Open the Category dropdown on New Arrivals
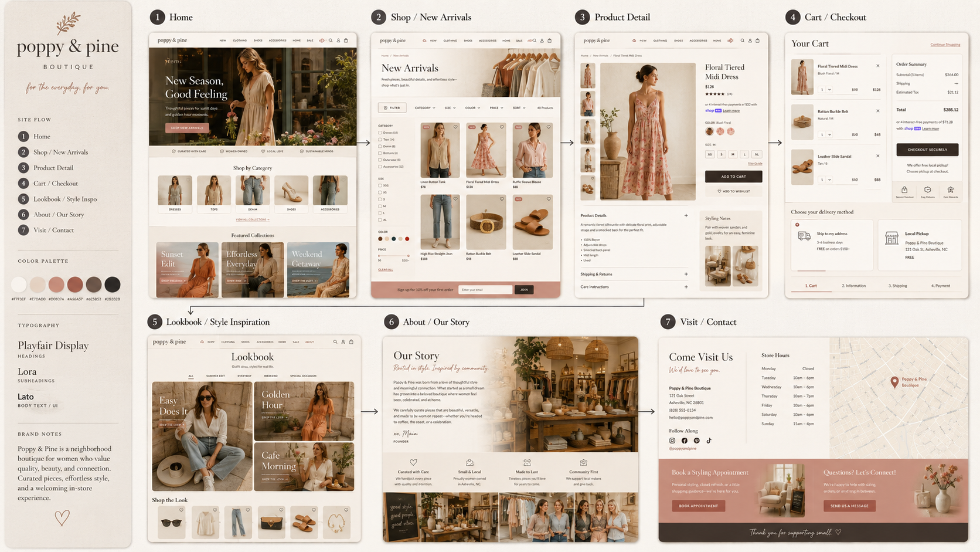The image size is (980, 552). 425,108
